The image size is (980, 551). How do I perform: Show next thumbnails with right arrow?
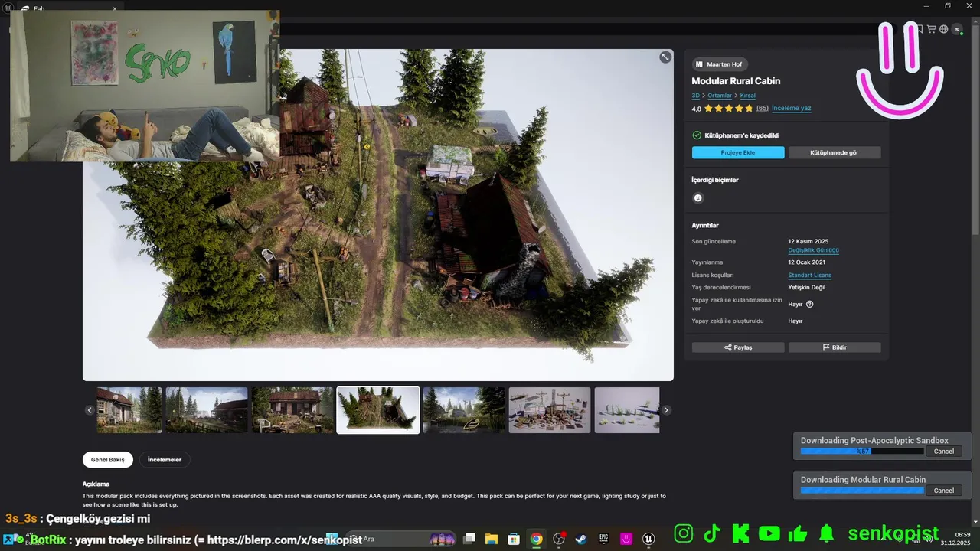(666, 410)
